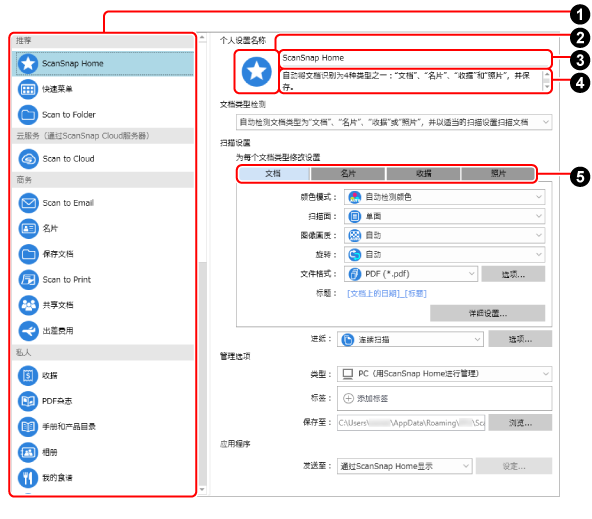This screenshot has width=592, height=519.
Task: Click the profile description text box
Action: point(411,81)
